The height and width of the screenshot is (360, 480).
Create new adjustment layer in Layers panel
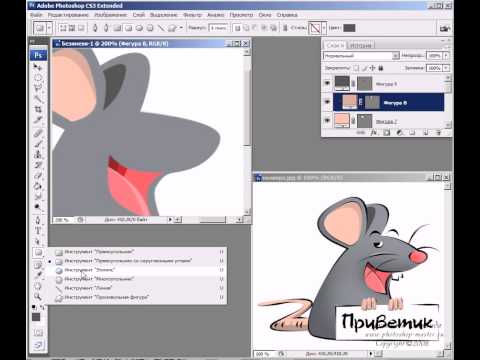click(x=399, y=133)
